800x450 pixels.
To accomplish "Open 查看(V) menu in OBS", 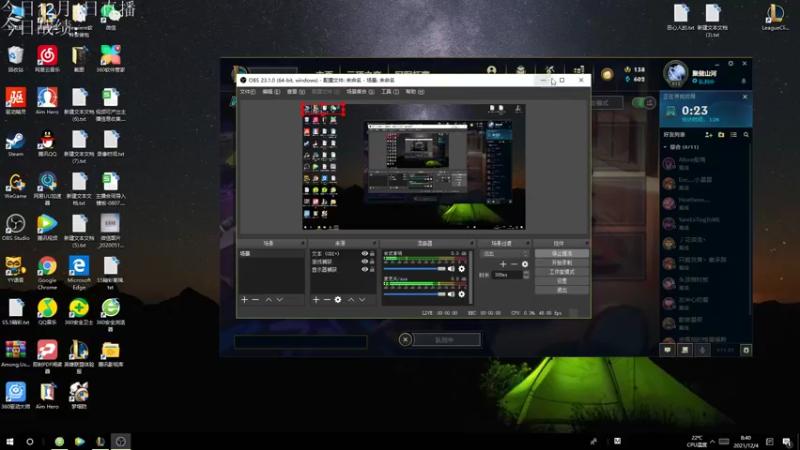I will coord(295,92).
